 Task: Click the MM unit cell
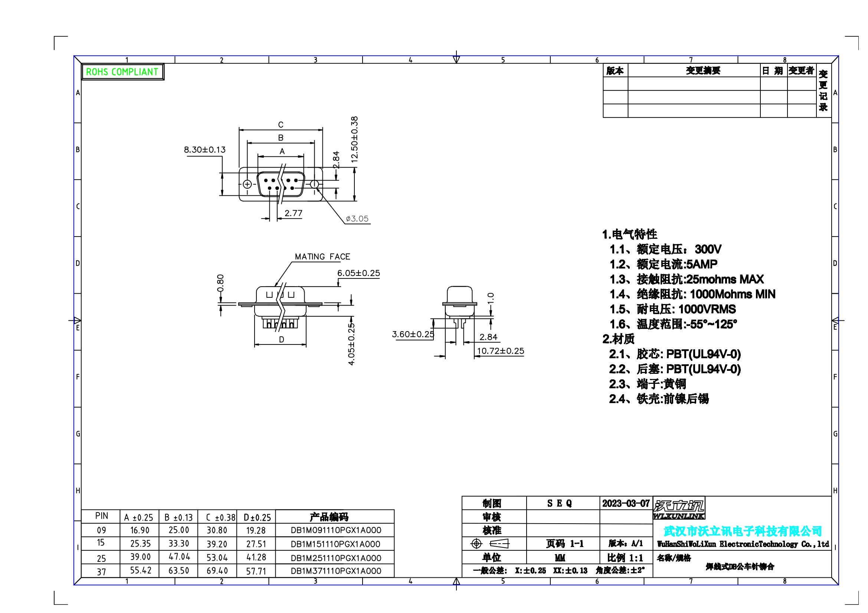click(x=560, y=558)
